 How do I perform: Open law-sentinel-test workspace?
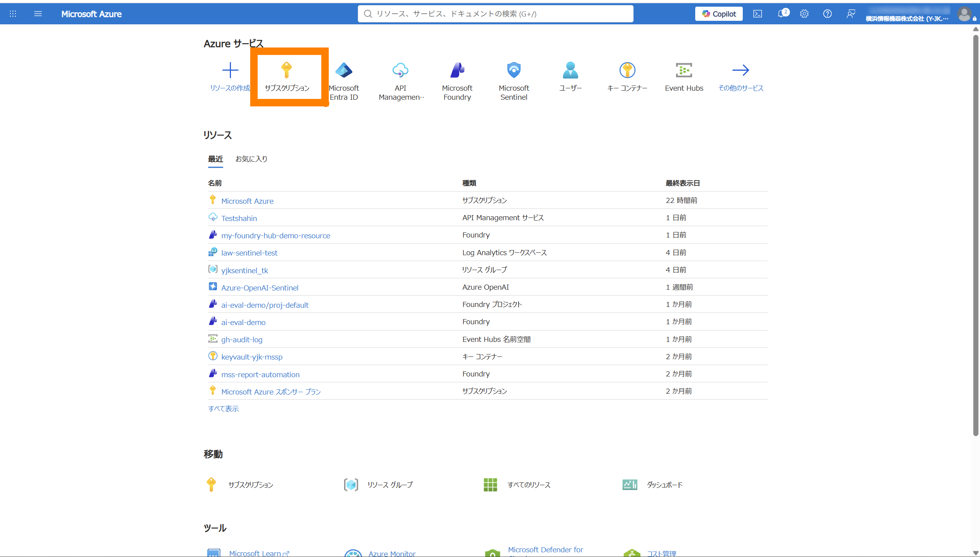(x=249, y=253)
